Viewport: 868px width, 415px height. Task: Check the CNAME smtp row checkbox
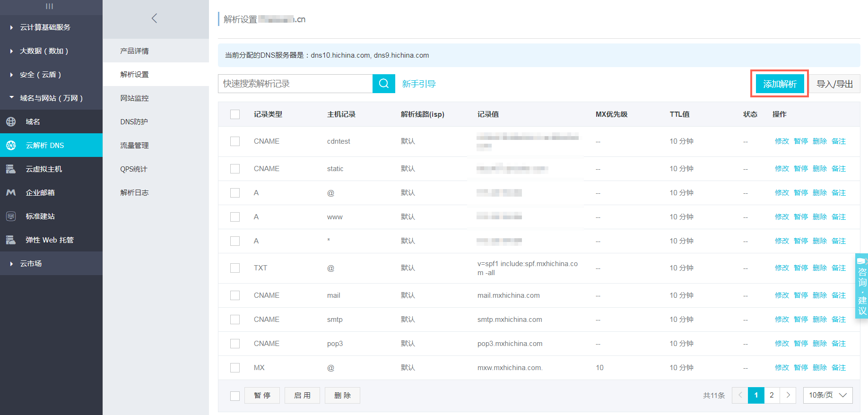pos(235,320)
